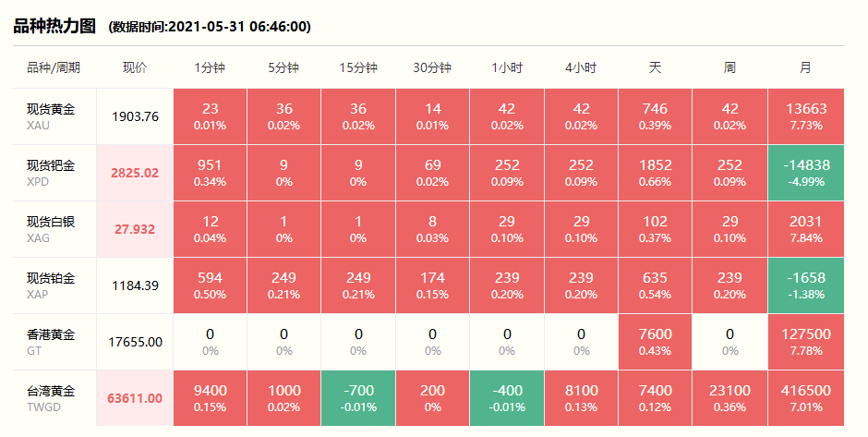This screenshot has width=868, height=437.
Task: Select the 现货白银 XAG row label
Action: (51, 229)
